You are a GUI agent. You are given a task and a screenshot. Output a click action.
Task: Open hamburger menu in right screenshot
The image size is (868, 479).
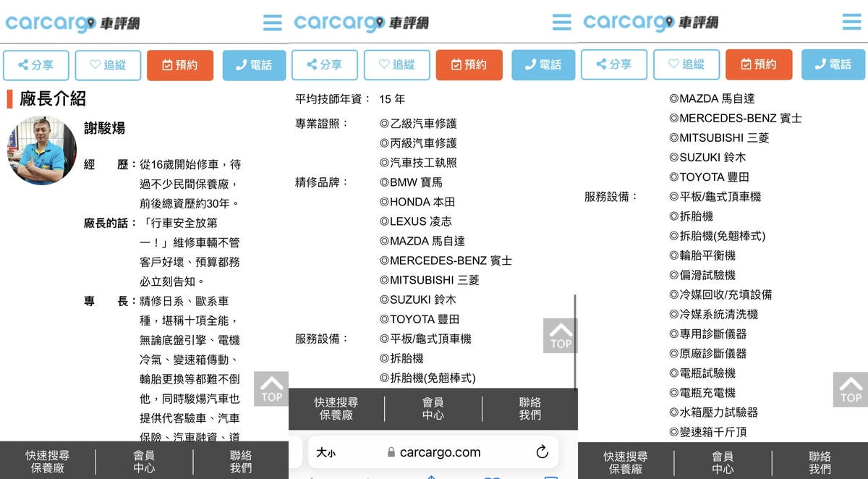[851, 22]
